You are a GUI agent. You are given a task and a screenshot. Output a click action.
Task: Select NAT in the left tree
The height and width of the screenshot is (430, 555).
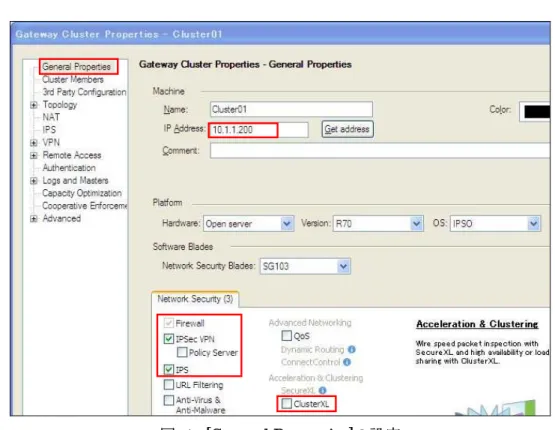click(51, 117)
